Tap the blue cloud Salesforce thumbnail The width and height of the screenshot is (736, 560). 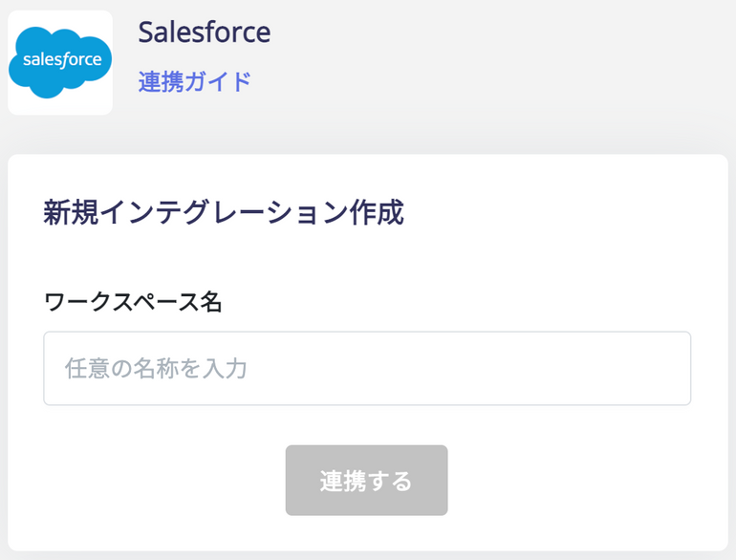coord(60,62)
